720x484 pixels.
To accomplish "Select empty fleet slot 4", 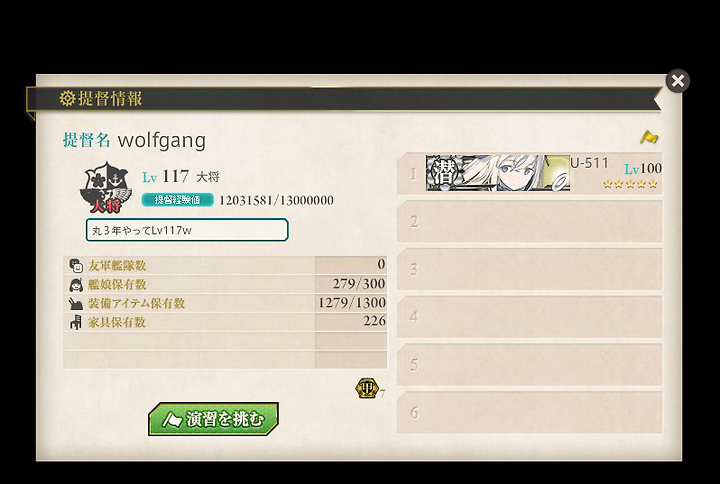I will click(x=529, y=316).
